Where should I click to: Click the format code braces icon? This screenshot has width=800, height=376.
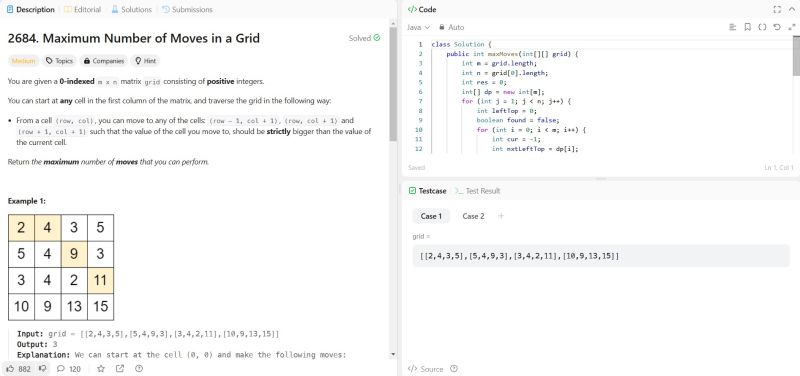tap(762, 27)
